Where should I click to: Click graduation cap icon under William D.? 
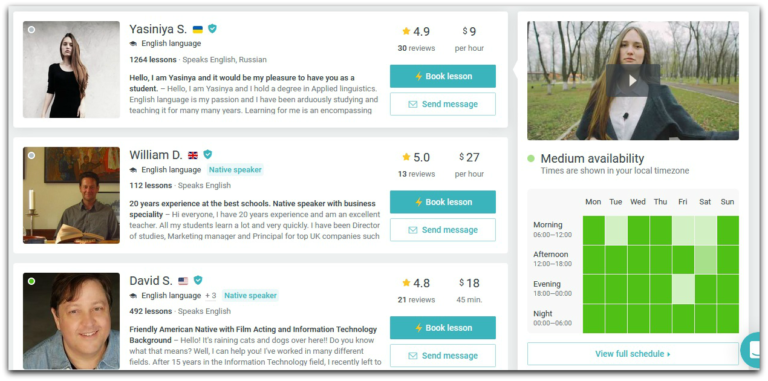(x=133, y=170)
